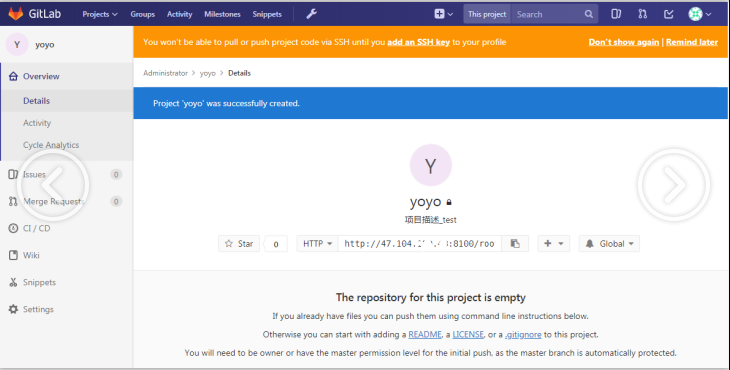The height and width of the screenshot is (370, 730).
Task: Open Milestones in the top menu
Action: 222,14
